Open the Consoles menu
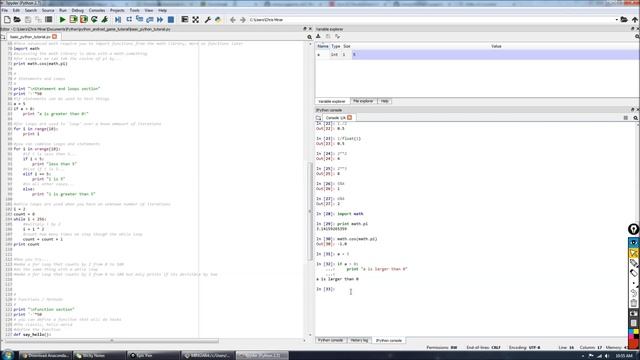Screen dimensions: 640x360 tap(97, 10)
